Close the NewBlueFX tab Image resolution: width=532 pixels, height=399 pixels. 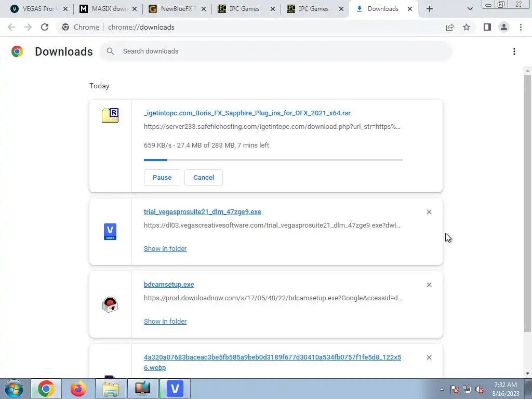click(204, 9)
